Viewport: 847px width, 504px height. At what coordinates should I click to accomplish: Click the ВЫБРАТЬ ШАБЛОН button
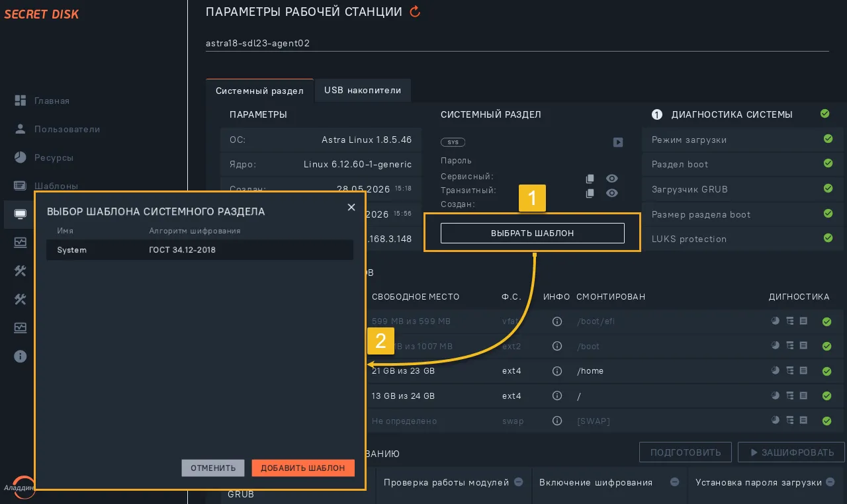533,233
